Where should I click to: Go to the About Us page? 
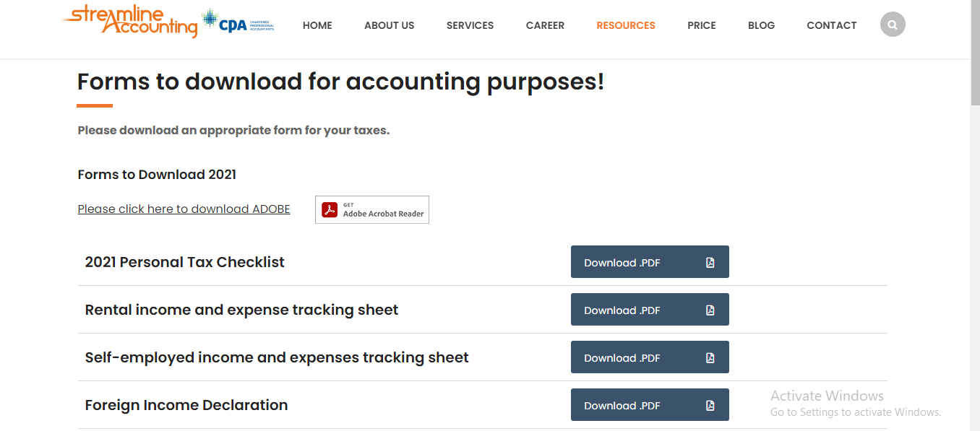tap(389, 25)
